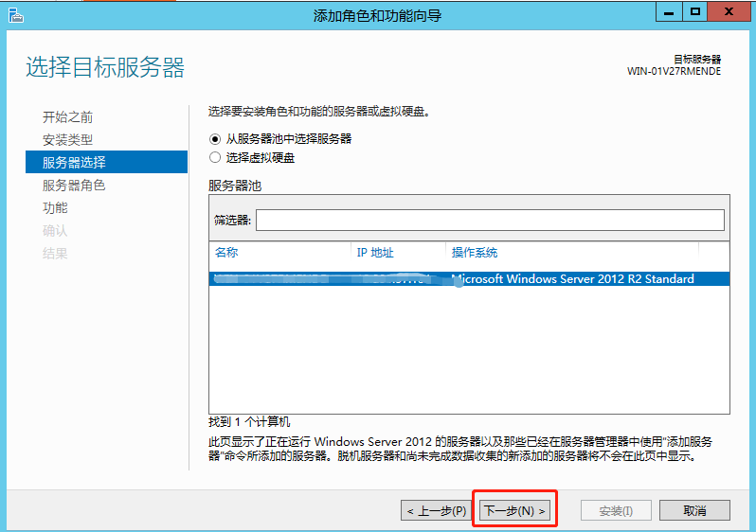Close the 添加角色和功能向导 window

pyautogui.click(x=729, y=12)
